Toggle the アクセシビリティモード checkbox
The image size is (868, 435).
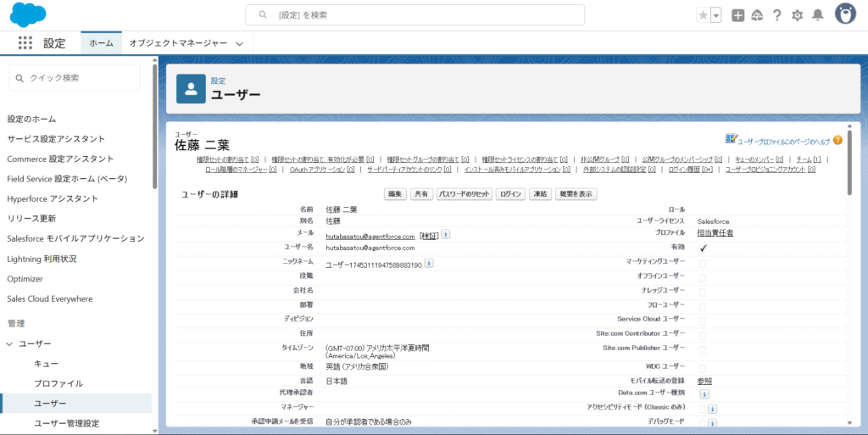click(703, 410)
